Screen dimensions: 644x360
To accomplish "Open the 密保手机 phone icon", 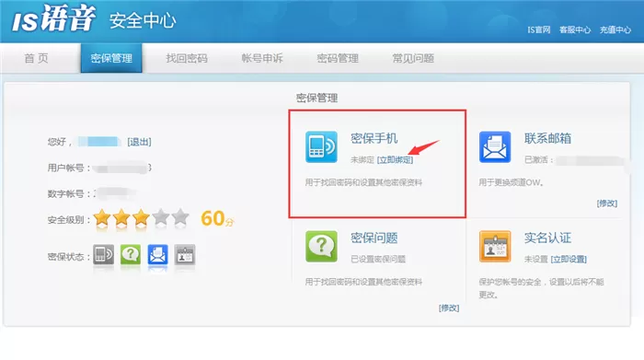I will [321, 146].
